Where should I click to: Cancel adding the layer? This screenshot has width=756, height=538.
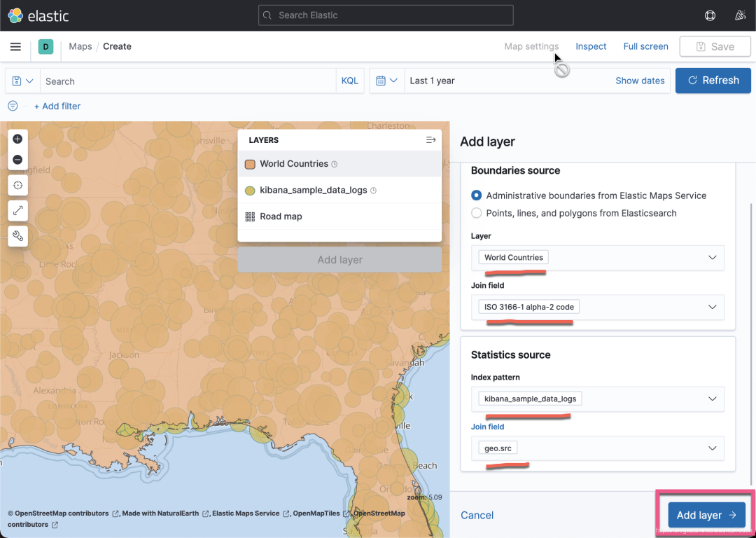477,516
